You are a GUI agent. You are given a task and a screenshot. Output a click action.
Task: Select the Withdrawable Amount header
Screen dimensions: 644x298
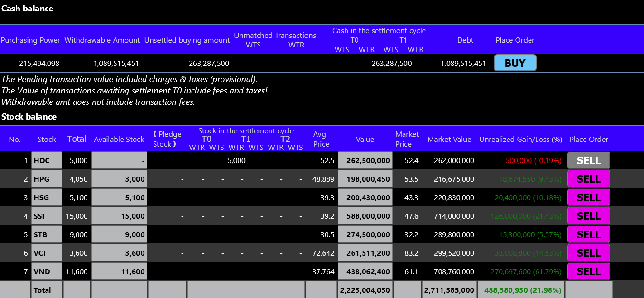pyautogui.click(x=102, y=40)
